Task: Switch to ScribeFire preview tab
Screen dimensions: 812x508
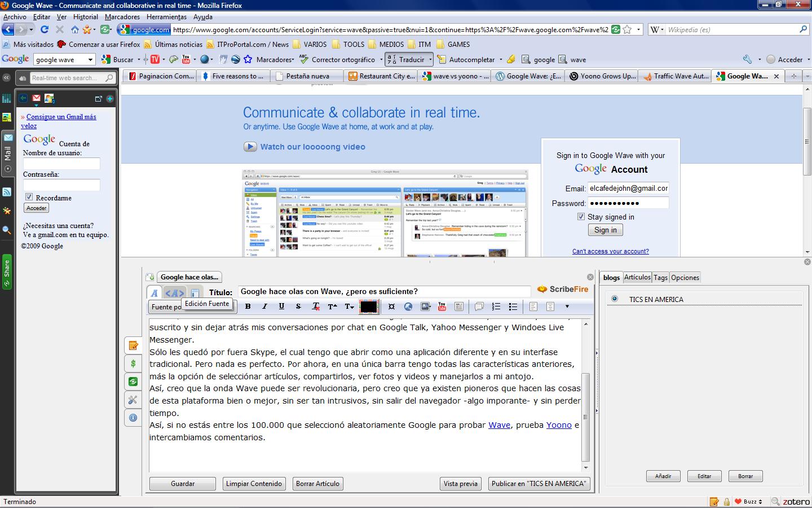Action: click(x=195, y=293)
